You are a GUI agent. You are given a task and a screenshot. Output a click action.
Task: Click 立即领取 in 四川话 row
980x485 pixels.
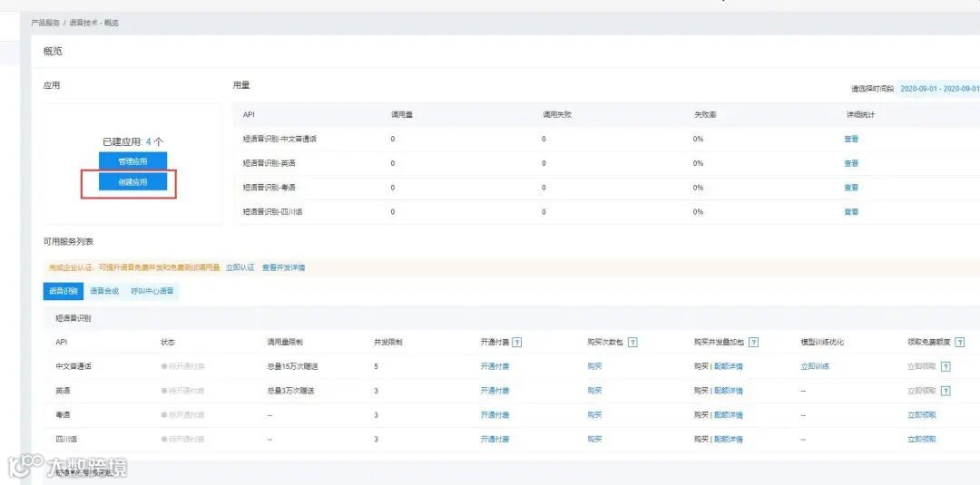(x=922, y=440)
